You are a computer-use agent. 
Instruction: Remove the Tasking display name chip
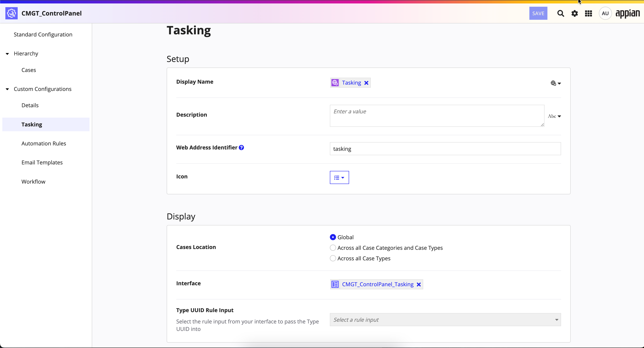pyautogui.click(x=366, y=83)
